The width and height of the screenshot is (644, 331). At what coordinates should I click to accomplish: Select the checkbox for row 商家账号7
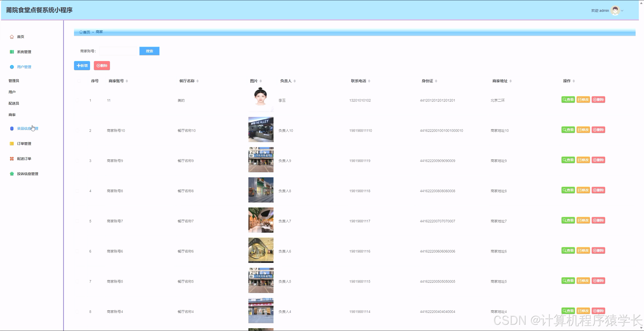77,221
